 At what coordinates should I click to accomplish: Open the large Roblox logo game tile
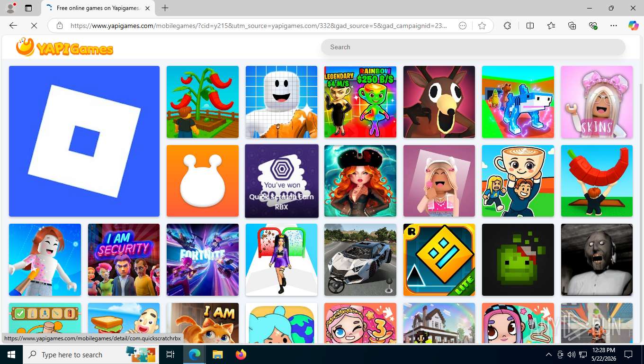click(x=84, y=141)
